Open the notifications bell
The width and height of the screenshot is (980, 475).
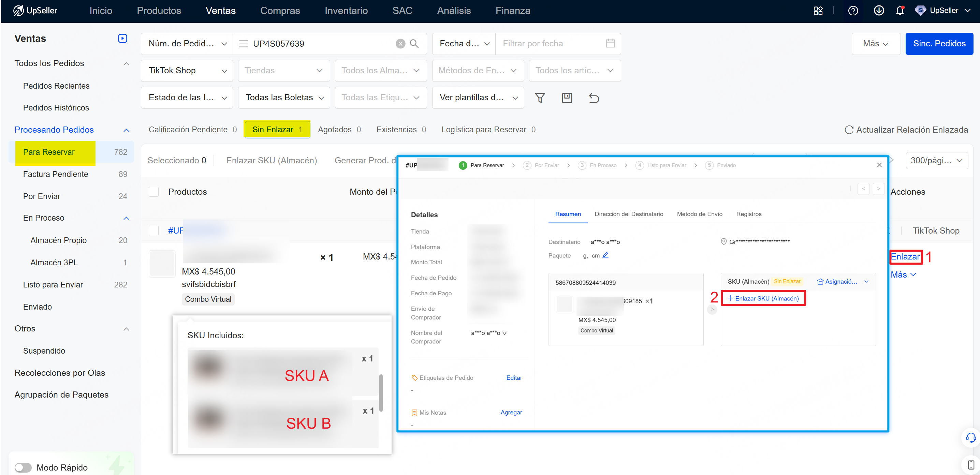click(900, 11)
